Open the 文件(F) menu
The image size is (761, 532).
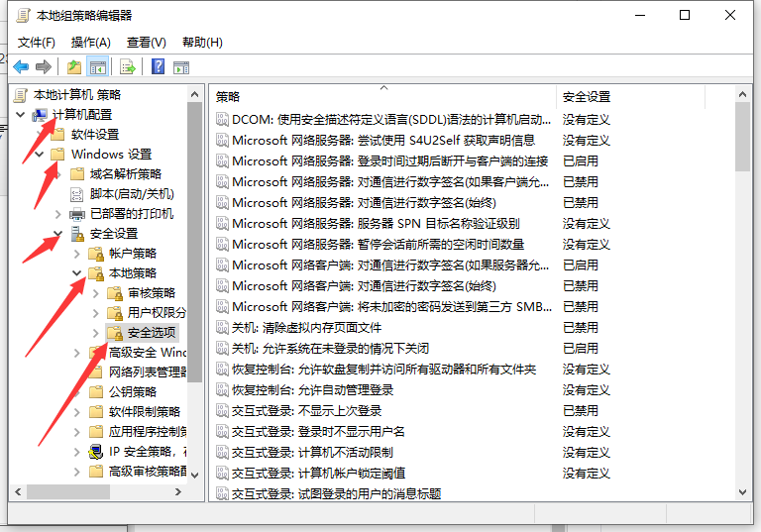[37, 43]
